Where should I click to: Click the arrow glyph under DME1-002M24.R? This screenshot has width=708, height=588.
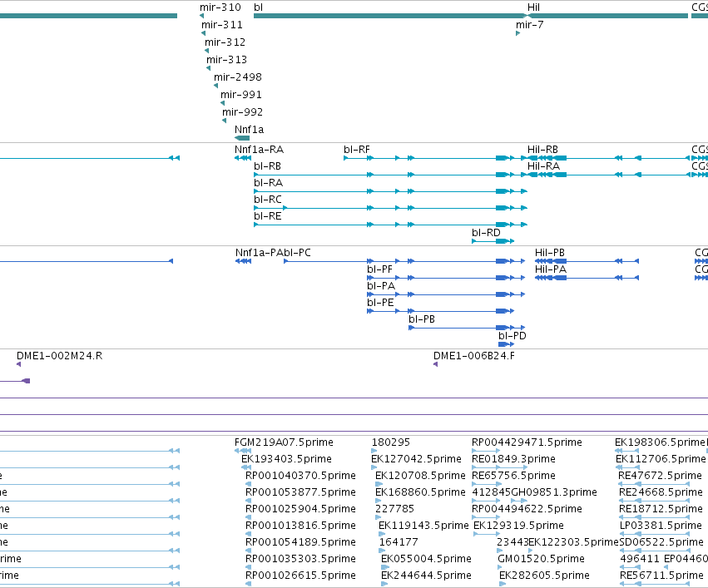(18, 364)
